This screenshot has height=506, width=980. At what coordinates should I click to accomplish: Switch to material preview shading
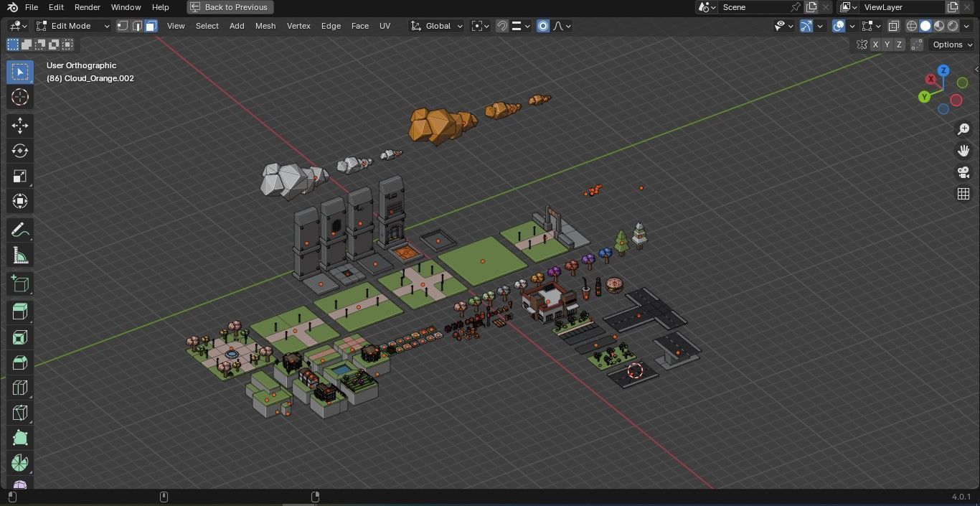pyautogui.click(x=939, y=26)
